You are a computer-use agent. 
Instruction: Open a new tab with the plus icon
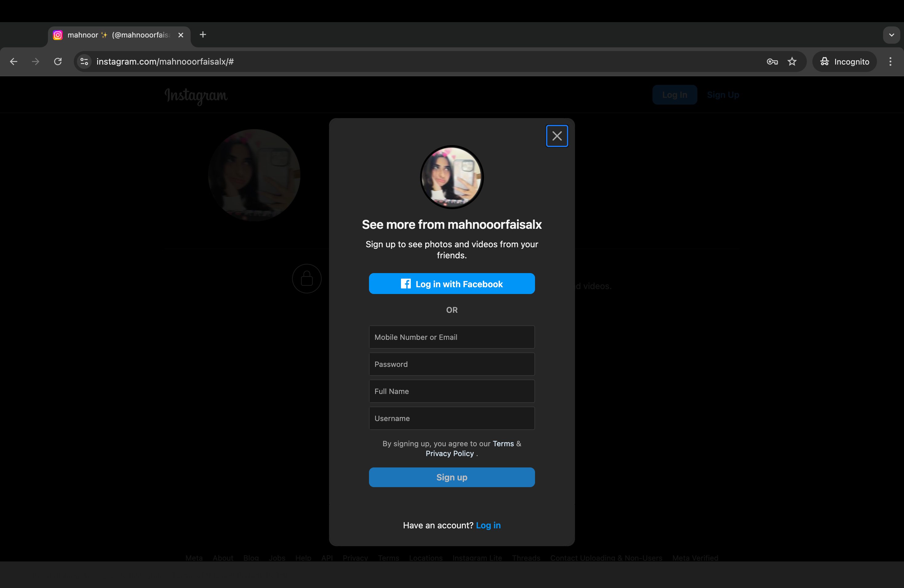coord(203,34)
